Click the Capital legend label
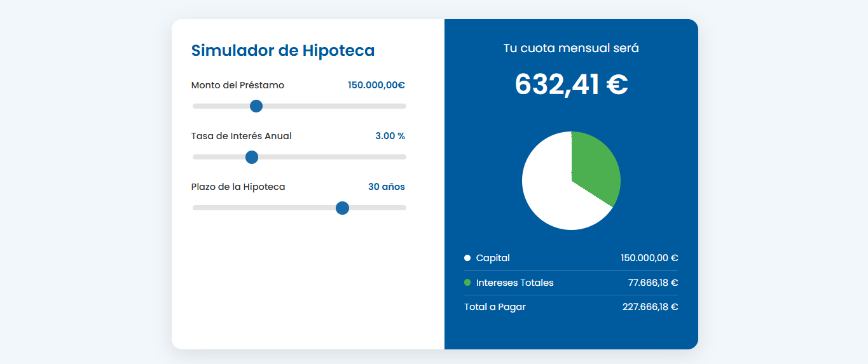Image resolution: width=868 pixels, height=364 pixels. 493,258
